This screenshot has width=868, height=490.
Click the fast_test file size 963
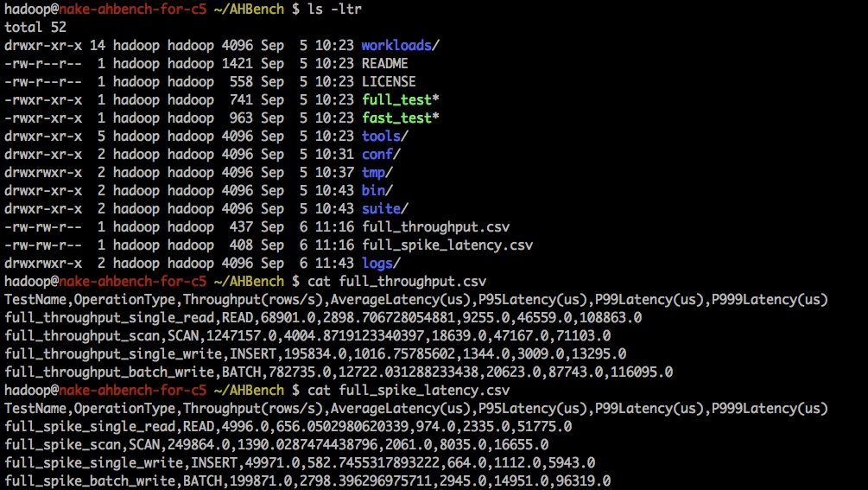(241, 118)
